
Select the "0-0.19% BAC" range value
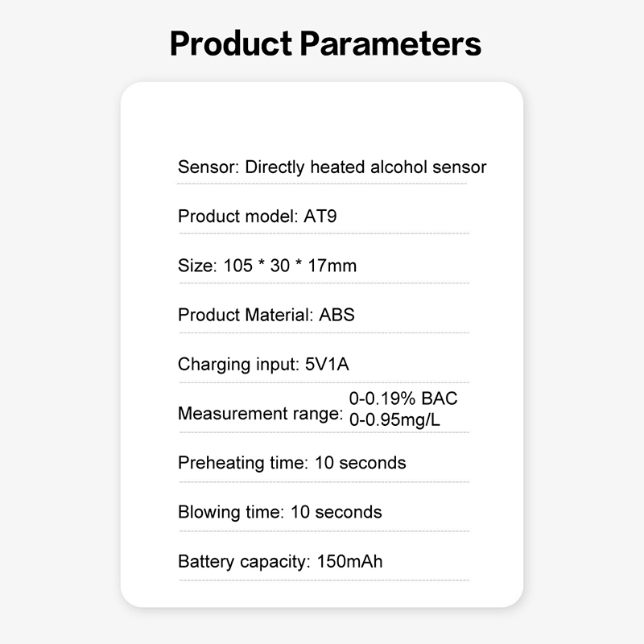click(x=402, y=399)
